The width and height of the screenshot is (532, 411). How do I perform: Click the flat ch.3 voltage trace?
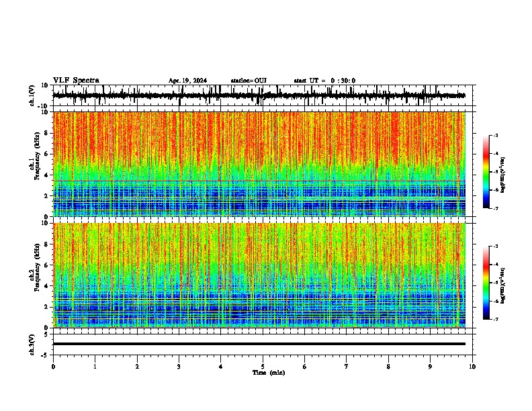[259, 344]
